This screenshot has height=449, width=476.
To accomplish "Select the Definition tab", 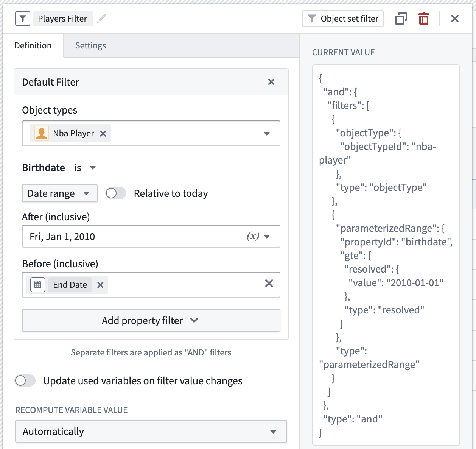I will [33, 45].
